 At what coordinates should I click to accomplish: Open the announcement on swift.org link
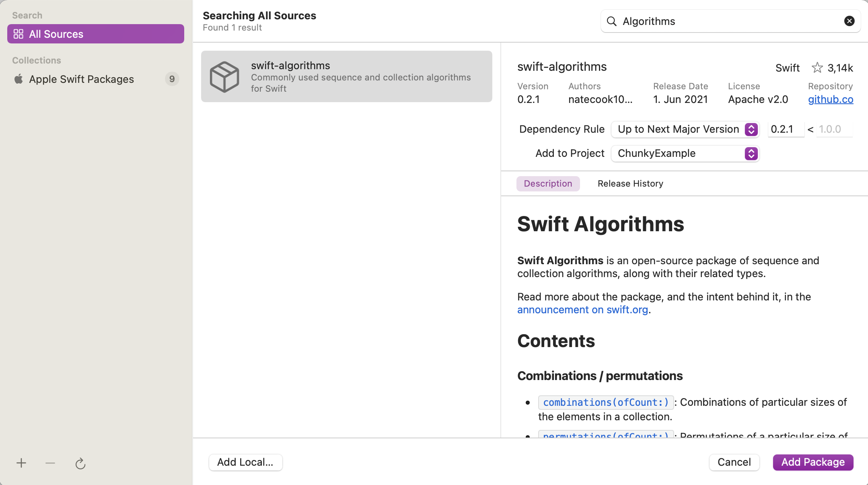coord(582,310)
